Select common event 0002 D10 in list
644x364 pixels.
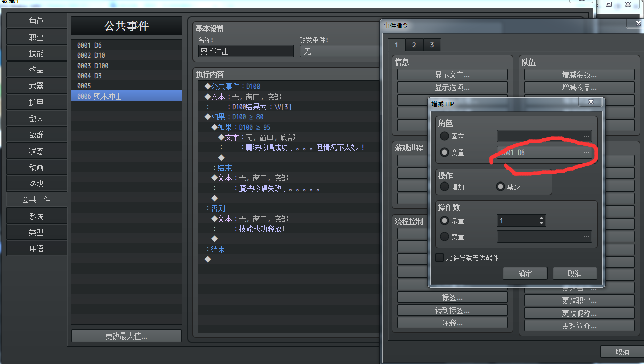tap(126, 55)
